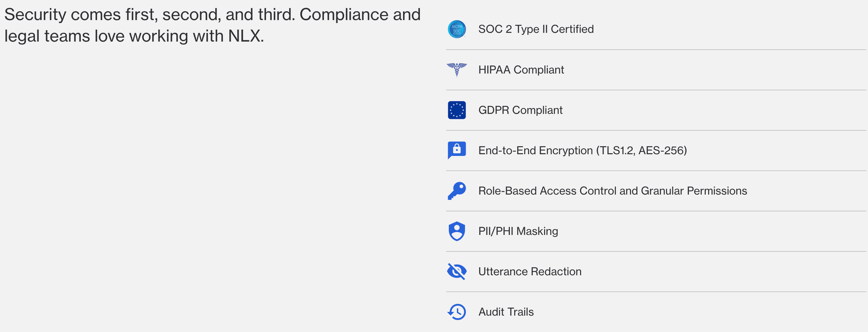868x332 pixels.
Task: Click the crossed-out eye redaction icon
Action: [457, 271]
